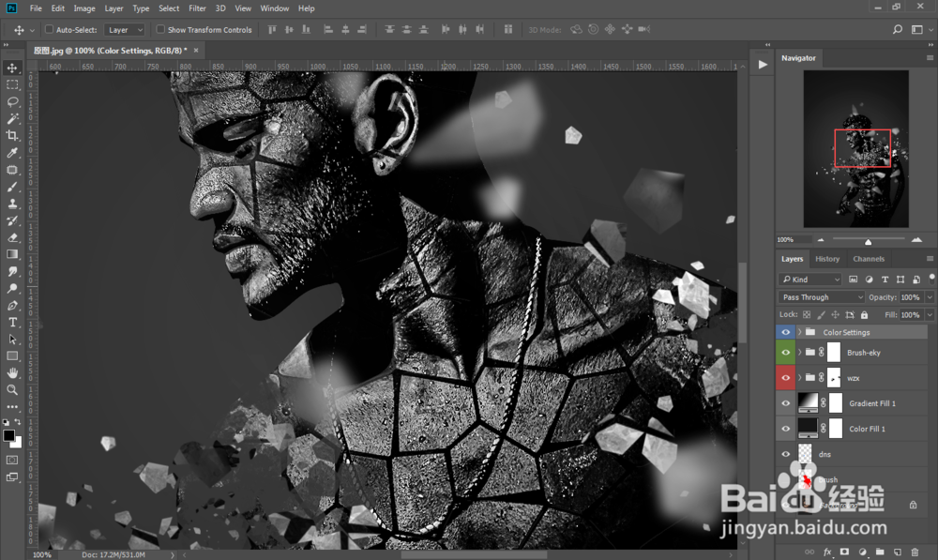Add a layer mask
The image size is (938, 560).
[x=845, y=552]
